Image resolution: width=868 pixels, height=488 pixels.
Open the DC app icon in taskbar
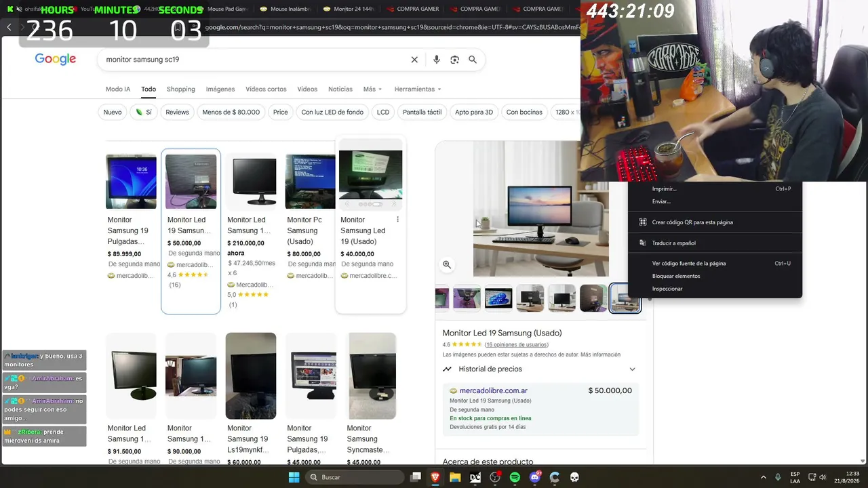point(475,477)
